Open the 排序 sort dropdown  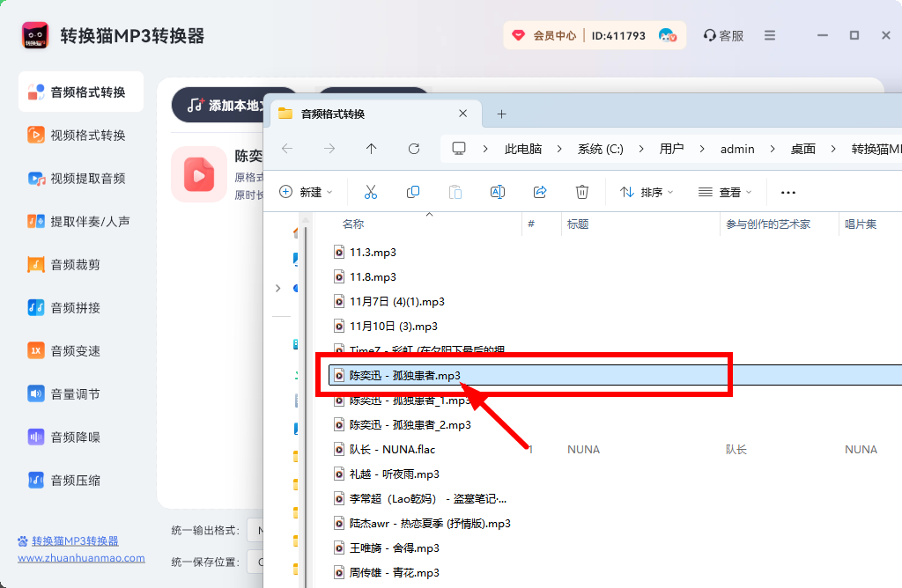(x=647, y=192)
